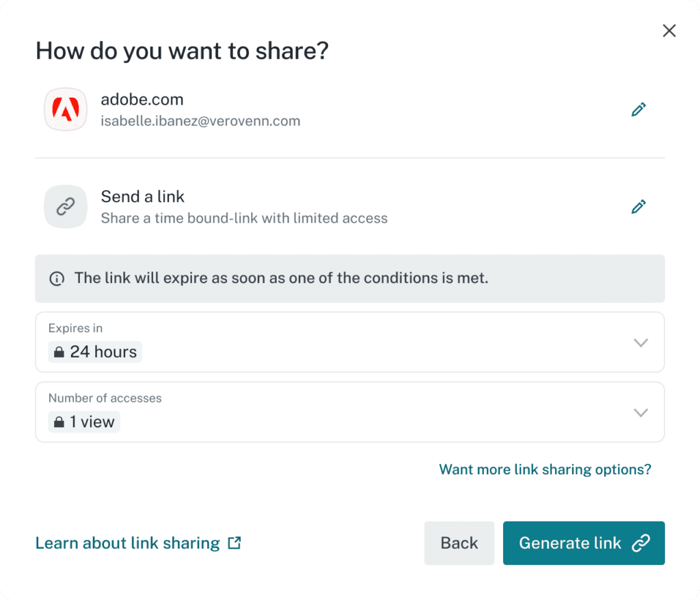Click the link icon inside the Generate link button
700x600 pixels.
[x=640, y=543]
